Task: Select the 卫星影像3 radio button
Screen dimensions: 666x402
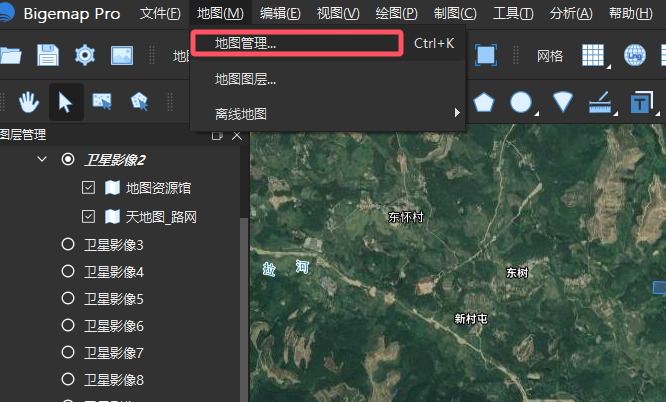Action: 68,244
